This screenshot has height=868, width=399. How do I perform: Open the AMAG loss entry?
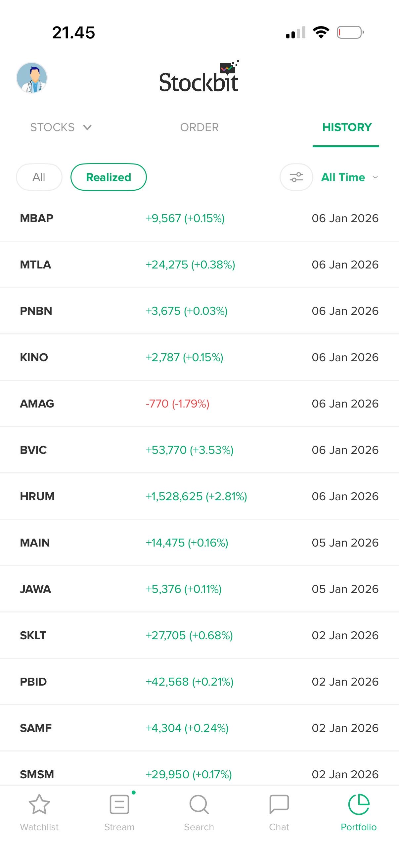(199, 404)
